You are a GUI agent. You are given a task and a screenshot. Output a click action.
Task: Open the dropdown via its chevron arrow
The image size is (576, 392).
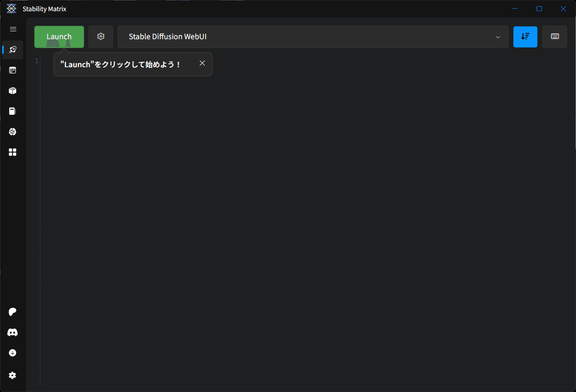[498, 37]
